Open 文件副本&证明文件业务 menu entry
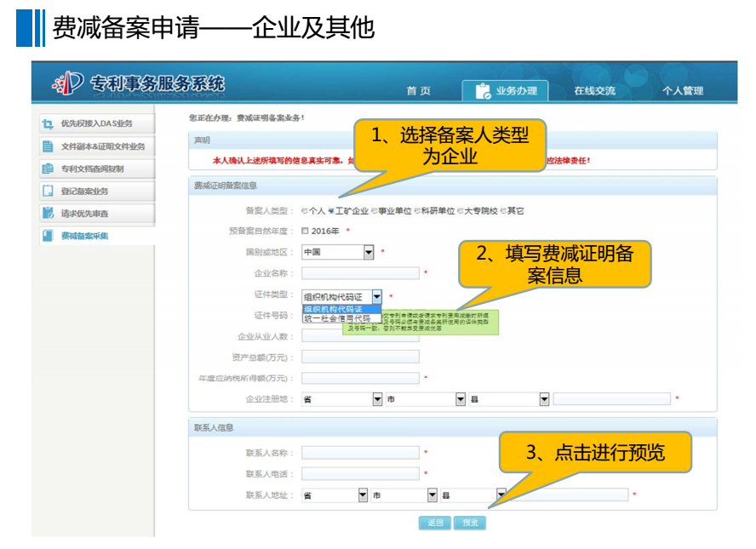This screenshot has width=756, height=549. (x=97, y=146)
